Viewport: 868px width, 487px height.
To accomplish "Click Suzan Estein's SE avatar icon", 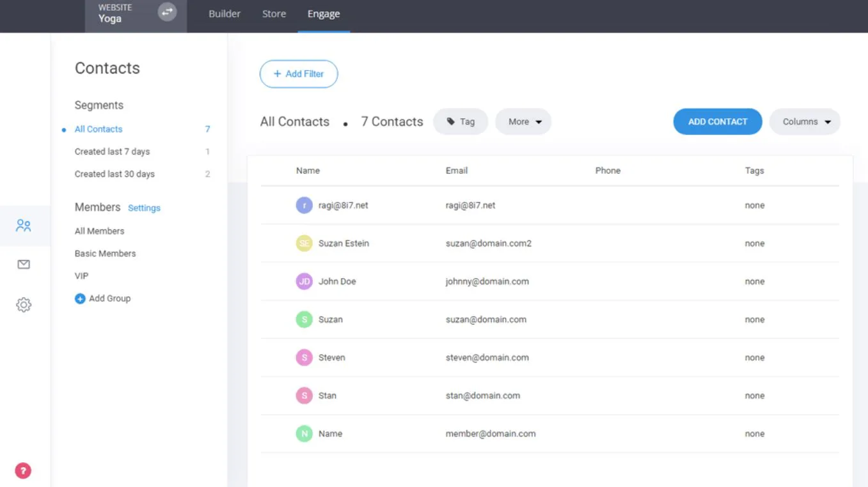I will click(304, 243).
